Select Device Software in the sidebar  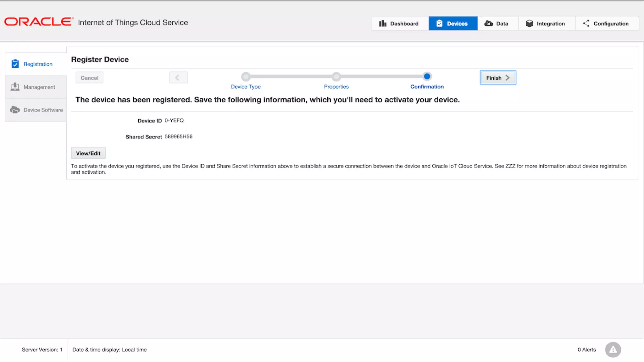click(x=36, y=110)
